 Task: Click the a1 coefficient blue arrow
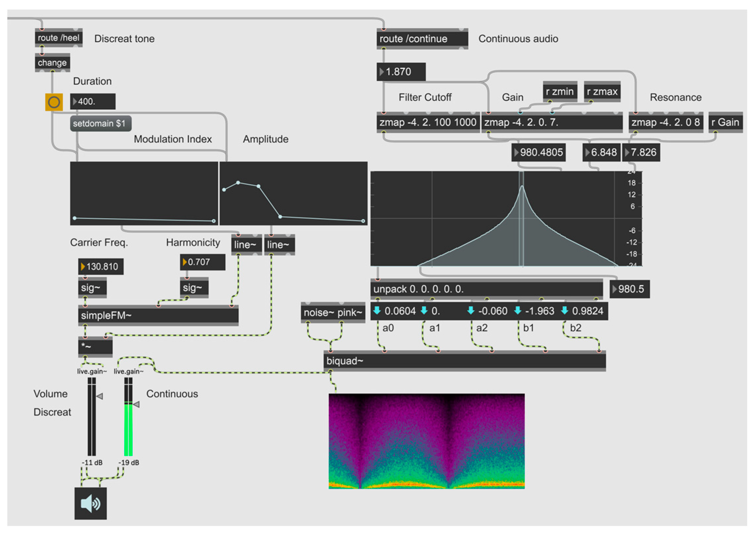(424, 311)
